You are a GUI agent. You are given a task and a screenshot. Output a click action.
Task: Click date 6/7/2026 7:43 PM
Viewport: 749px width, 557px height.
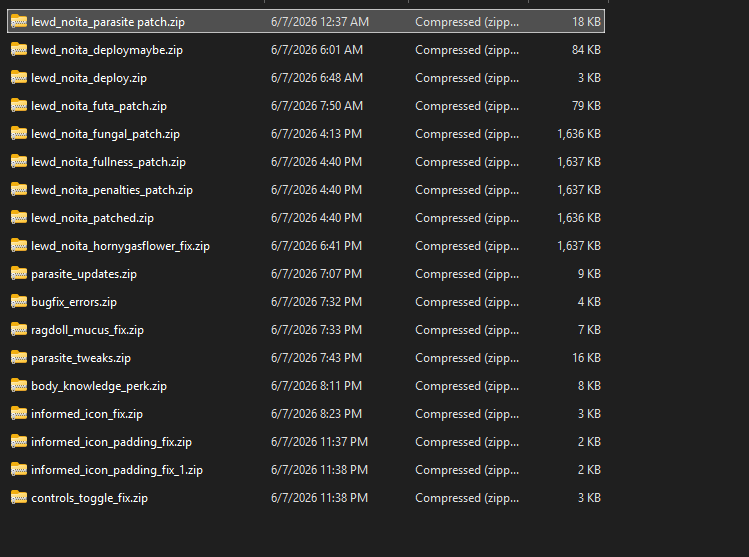(x=316, y=358)
